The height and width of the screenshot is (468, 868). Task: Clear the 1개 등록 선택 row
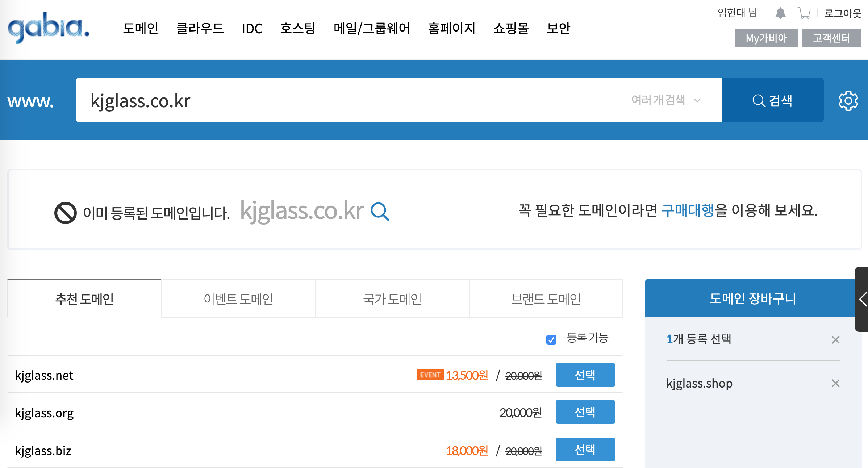coord(835,340)
